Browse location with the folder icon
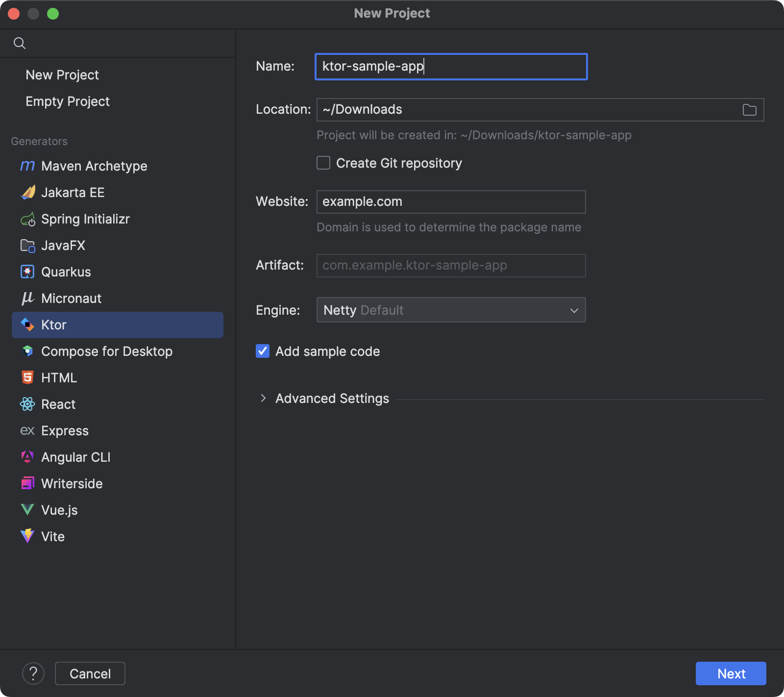This screenshot has width=784, height=697. 750,110
